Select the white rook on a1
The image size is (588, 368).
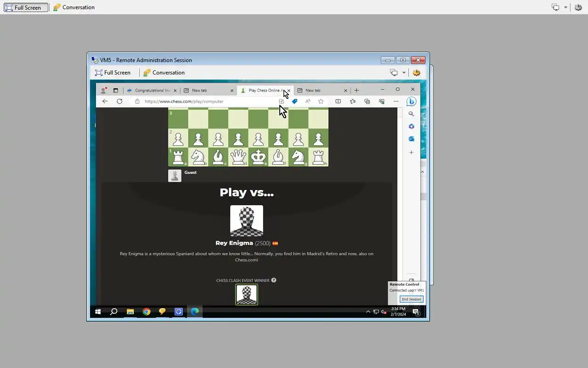click(x=178, y=157)
